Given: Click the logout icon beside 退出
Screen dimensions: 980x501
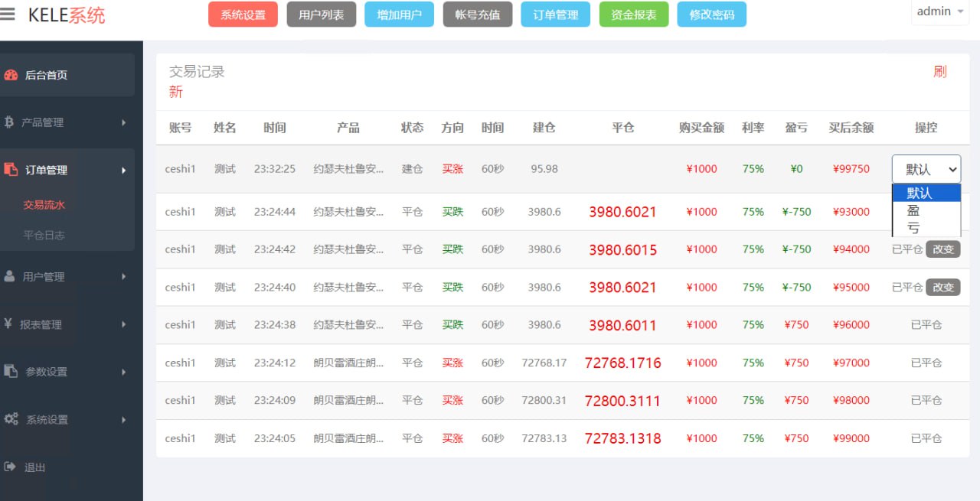Looking at the screenshot, I should coord(10,467).
